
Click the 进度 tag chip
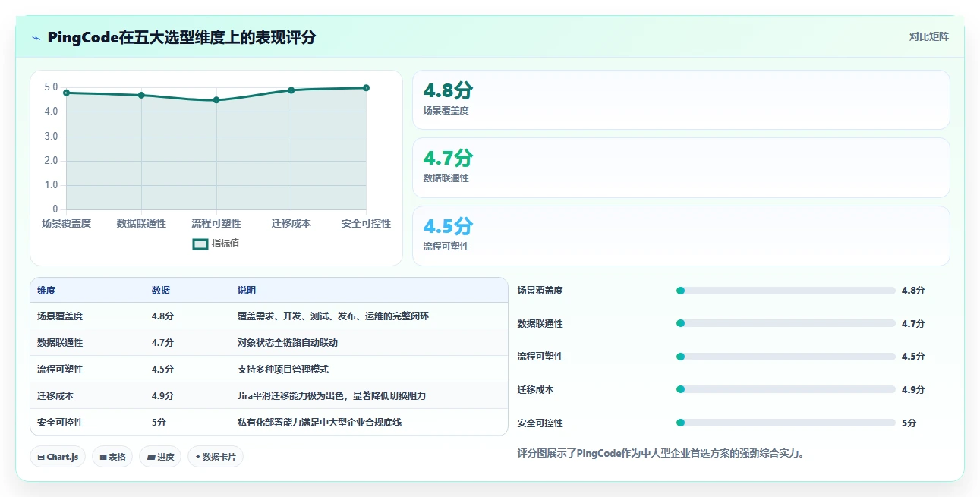160,457
